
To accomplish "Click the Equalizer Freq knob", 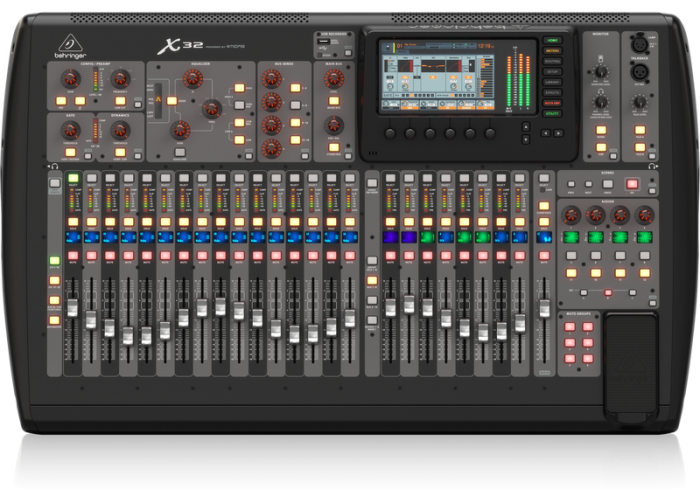I will tap(212, 108).
